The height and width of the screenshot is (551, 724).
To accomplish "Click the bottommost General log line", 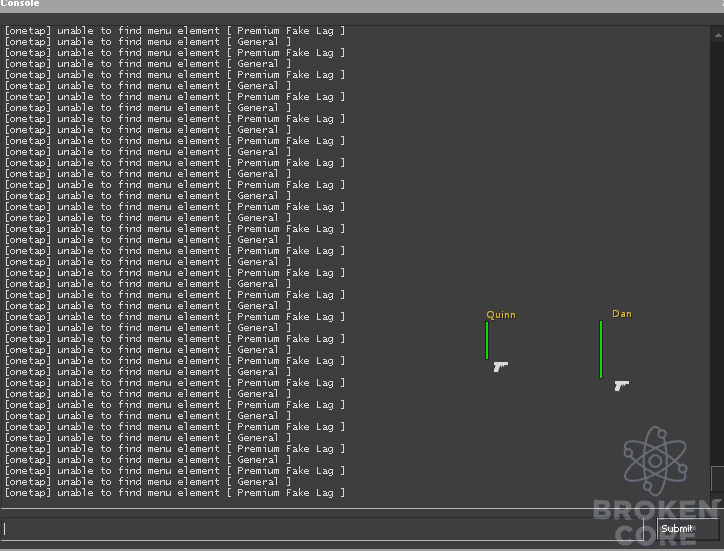I will 148,482.
